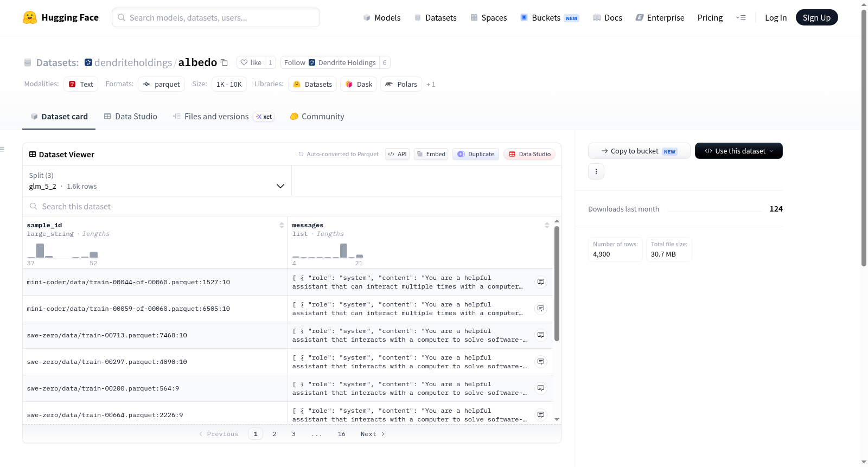Click the Datasets library tag
The image size is (868, 467).
[x=312, y=84]
